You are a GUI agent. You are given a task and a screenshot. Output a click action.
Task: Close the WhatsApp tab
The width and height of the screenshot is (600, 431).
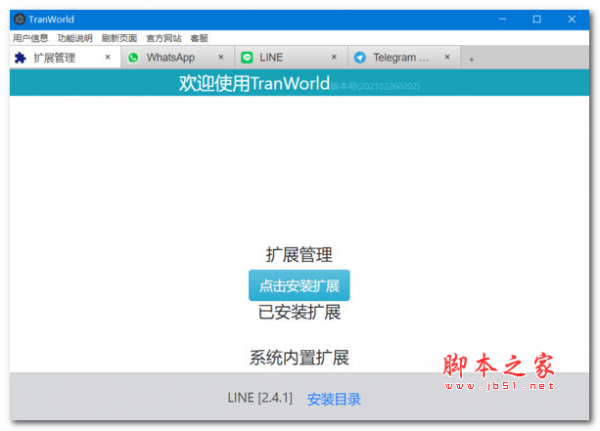click(221, 58)
